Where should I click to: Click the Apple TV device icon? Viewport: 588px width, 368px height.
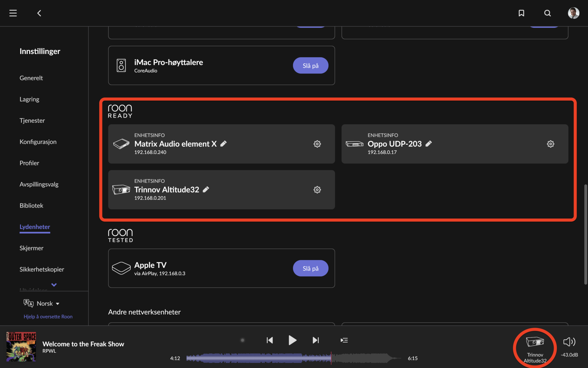[x=121, y=268]
